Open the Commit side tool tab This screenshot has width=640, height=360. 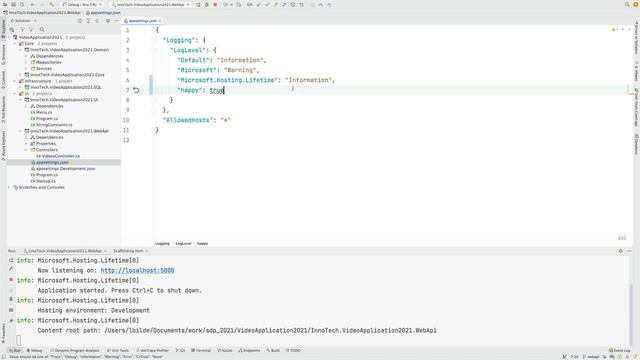pyautogui.click(x=3, y=80)
